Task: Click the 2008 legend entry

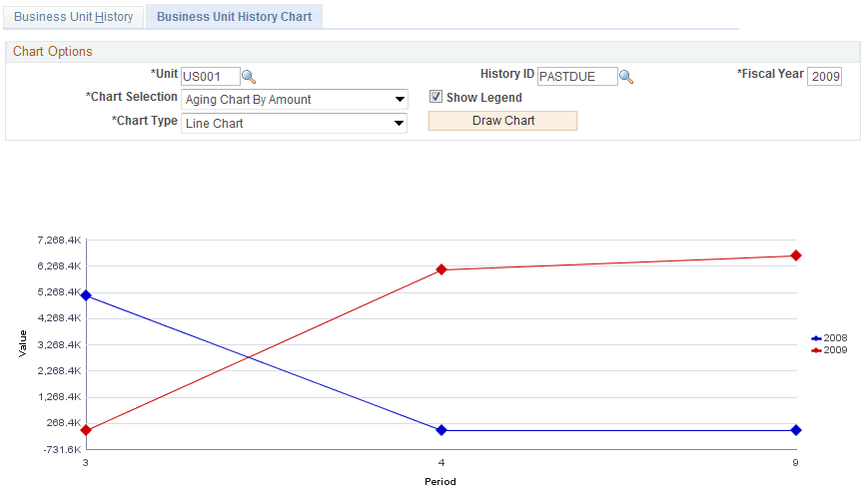Action: click(x=829, y=338)
